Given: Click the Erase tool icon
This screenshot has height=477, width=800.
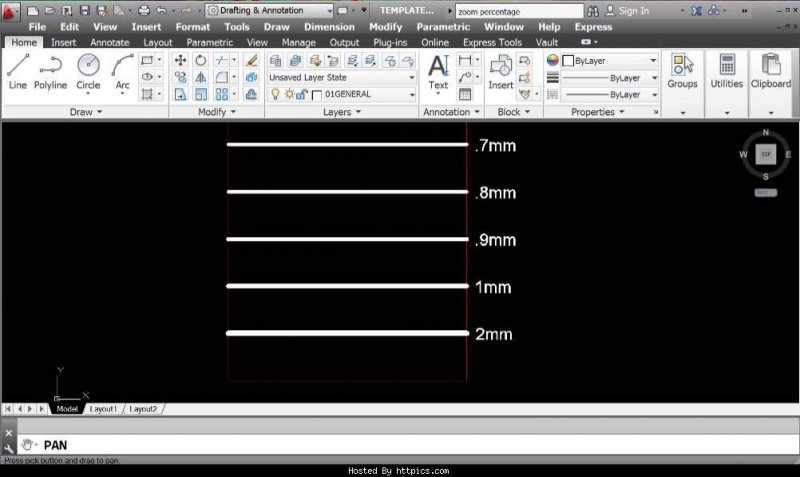Looking at the screenshot, I should (251, 60).
